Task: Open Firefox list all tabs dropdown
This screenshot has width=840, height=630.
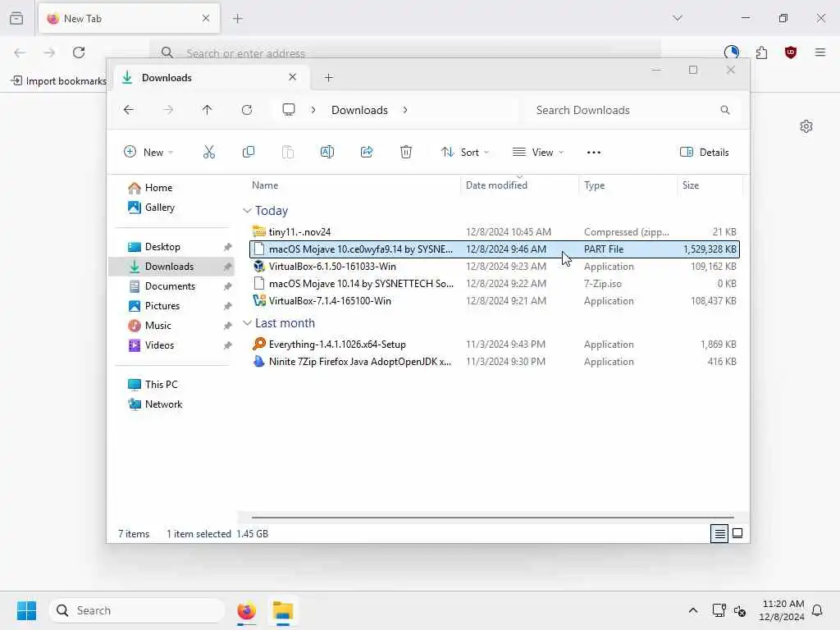Action: point(678,18)
